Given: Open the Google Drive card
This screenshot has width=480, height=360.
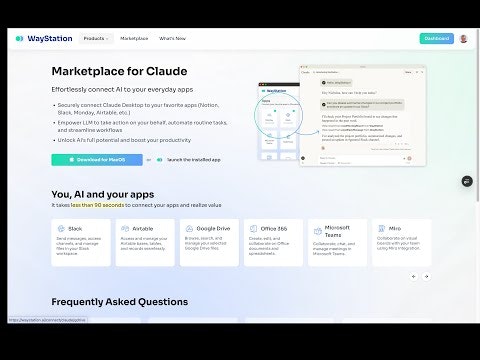Looking at the screenshot, I should click(x=209, y=242).
